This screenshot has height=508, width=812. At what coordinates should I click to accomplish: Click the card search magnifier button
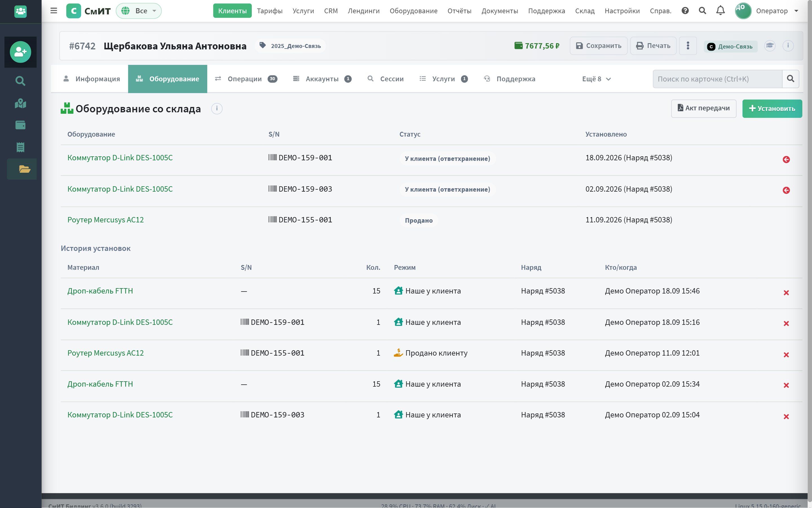tap(791, 79)
